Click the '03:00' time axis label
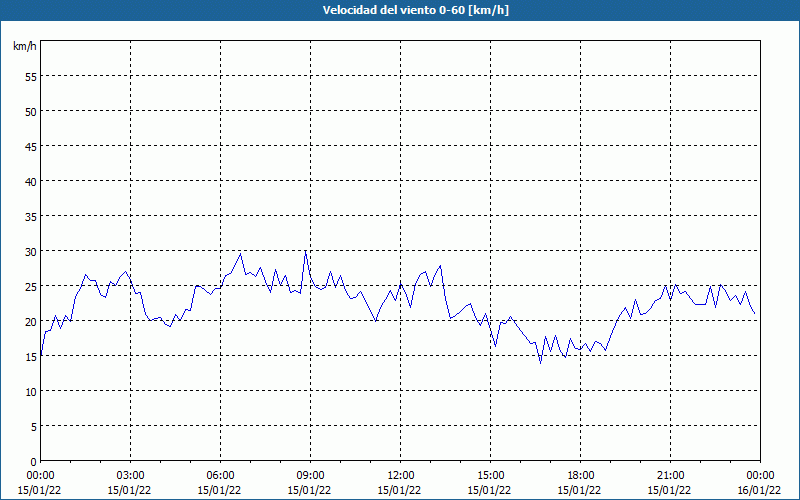 tap(131, 476)
